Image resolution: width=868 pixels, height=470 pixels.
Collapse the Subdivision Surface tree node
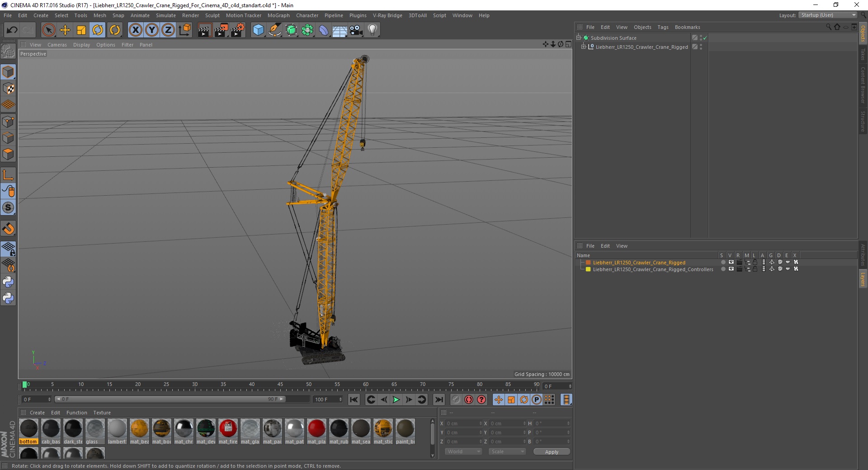tap(578, 38)
